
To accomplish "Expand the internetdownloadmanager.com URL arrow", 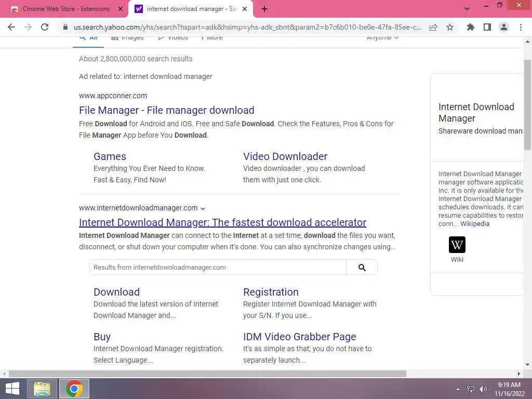I will [203, 209].
